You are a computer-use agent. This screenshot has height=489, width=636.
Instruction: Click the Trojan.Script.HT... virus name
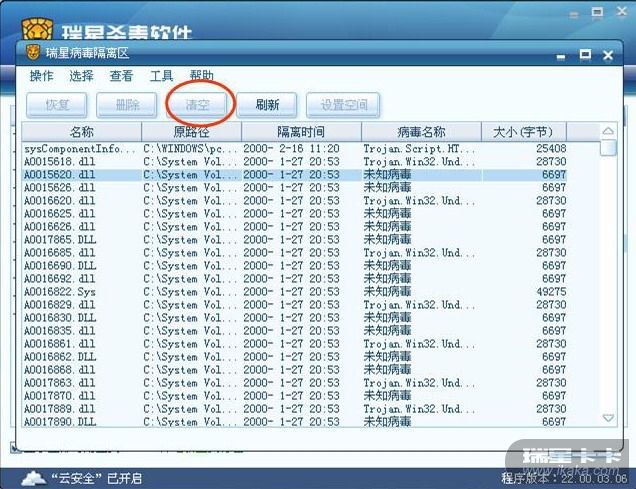[x=419, y=148]
